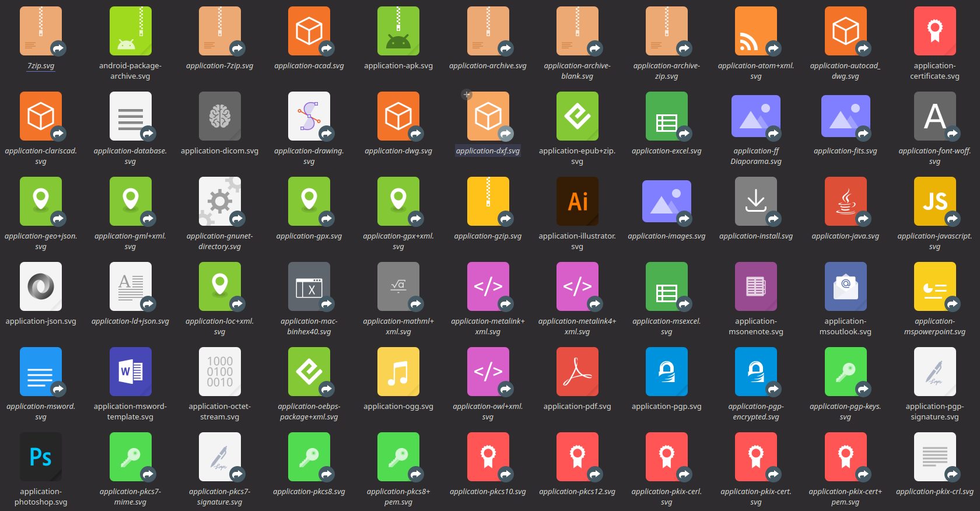The image size is (980, 511).
Task: Select the application-atom+xml.svg RSS icon
Action: coord(756,31)
